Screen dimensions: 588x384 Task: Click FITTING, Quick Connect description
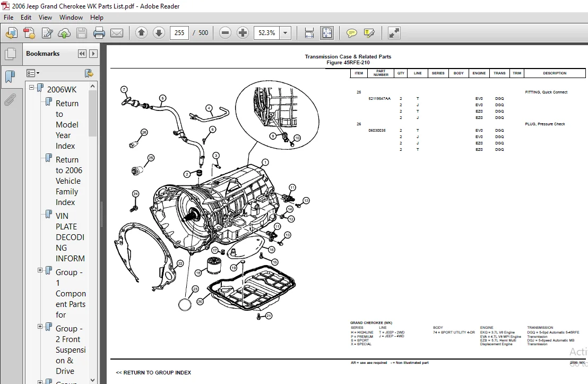click(x=546, y=92)
